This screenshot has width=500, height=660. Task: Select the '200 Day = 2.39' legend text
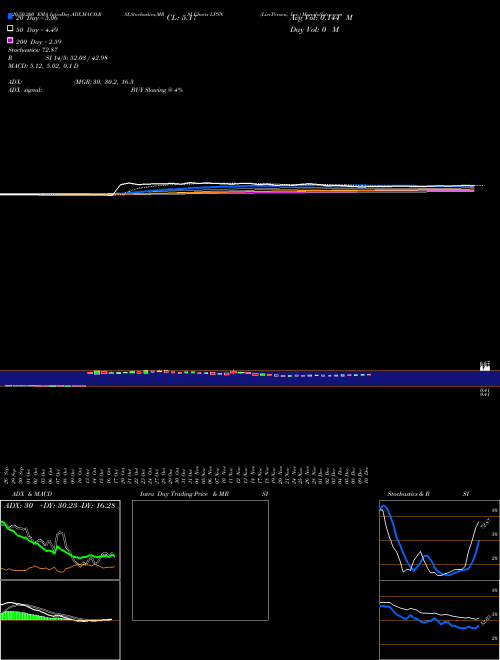(39, 42)
